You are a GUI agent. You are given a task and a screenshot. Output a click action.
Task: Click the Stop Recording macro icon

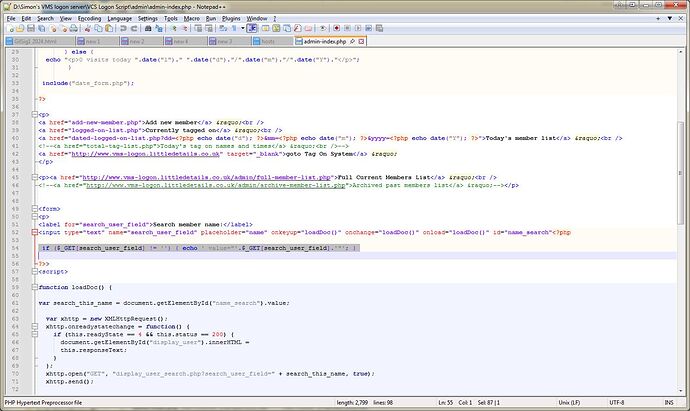(x=347, y=28)
